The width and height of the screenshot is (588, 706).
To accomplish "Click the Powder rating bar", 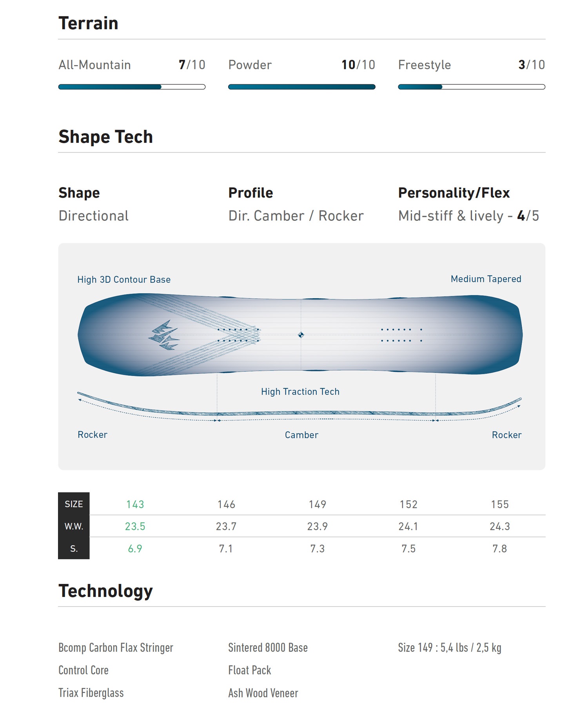I will tap(302, 87).
